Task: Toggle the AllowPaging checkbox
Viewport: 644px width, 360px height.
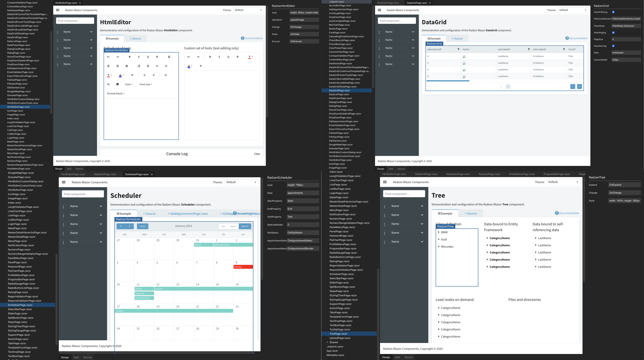Action: (613, 33)
